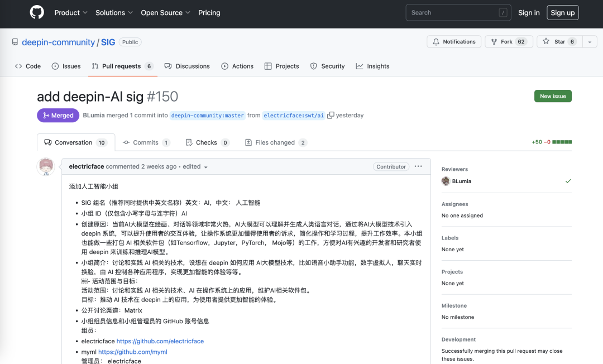Open BLumia's profile from merge line

click(93, 116)
